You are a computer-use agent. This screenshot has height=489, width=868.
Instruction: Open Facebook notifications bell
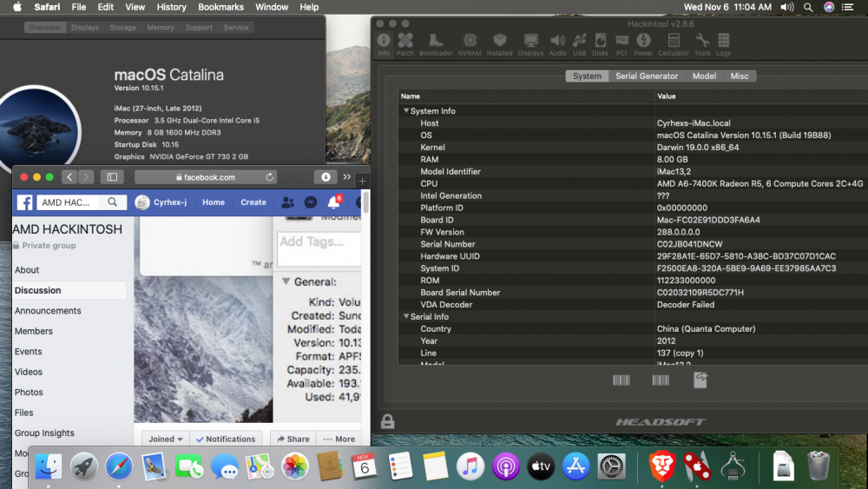334,202
